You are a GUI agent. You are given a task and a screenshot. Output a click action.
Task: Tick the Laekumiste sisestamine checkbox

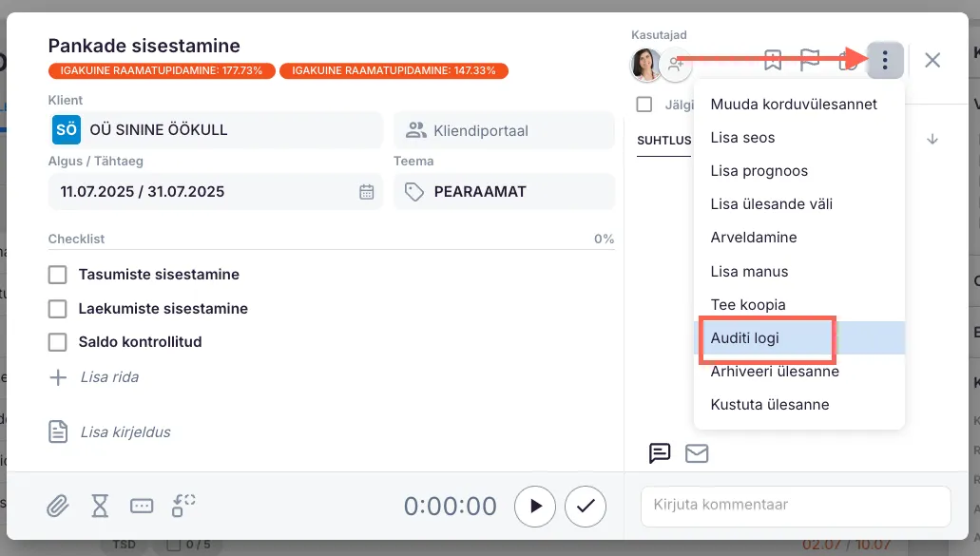(58, 309)
